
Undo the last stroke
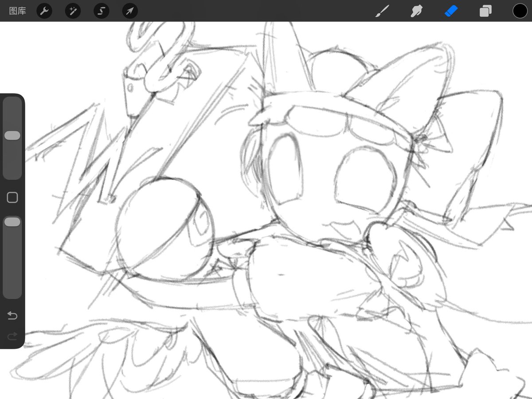12,316
